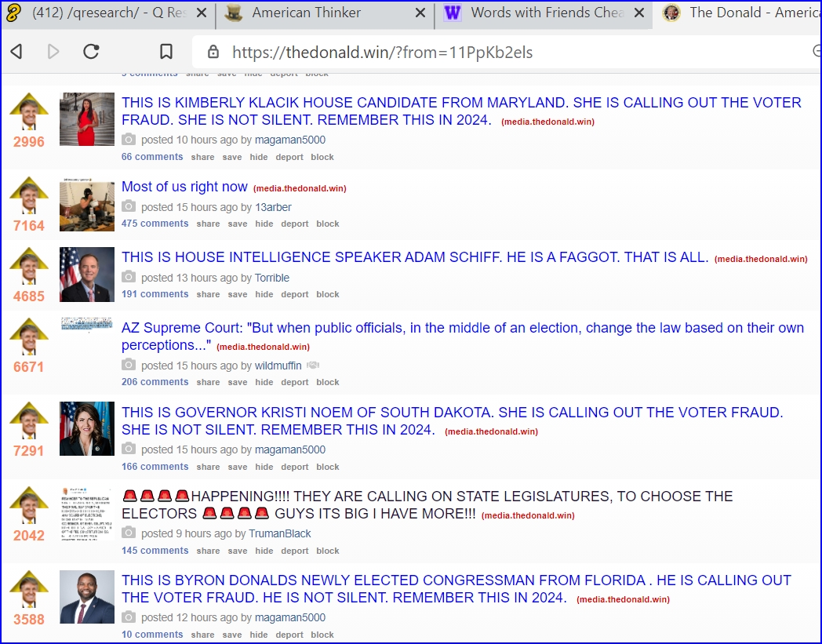822x644 pixels.
Task: Click camera icon on 13arber's post
Action: pos(129,206)
